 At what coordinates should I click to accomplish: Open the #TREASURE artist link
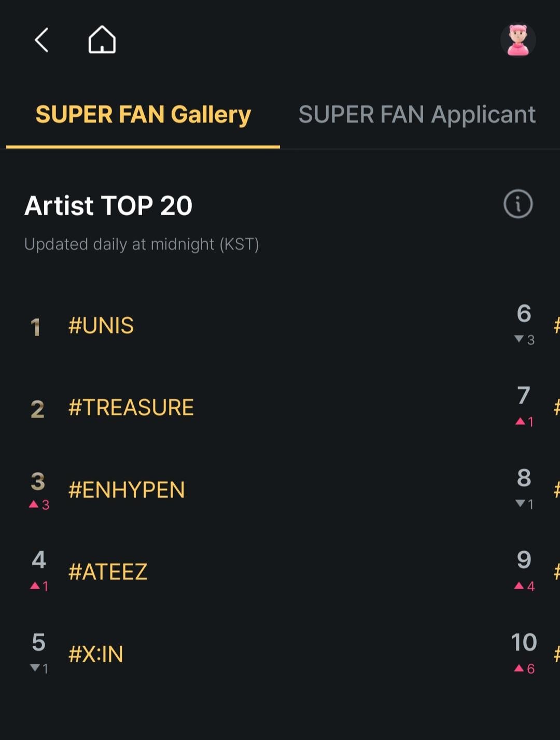[x=131, y=408]
